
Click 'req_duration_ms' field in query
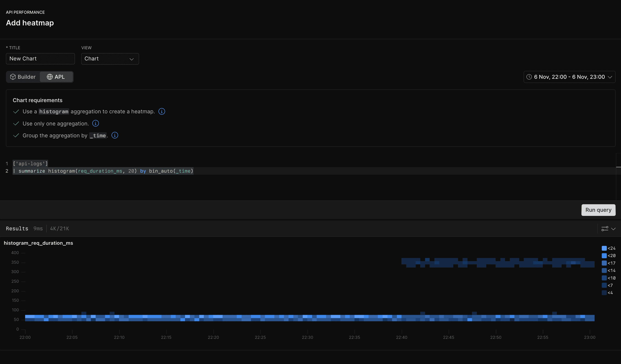point(100,171)
